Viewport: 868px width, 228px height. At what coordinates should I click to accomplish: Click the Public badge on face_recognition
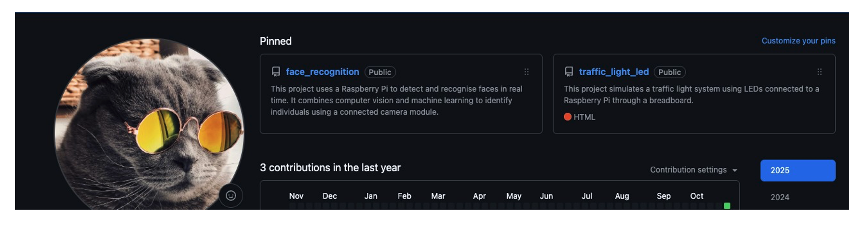point(380,72)
